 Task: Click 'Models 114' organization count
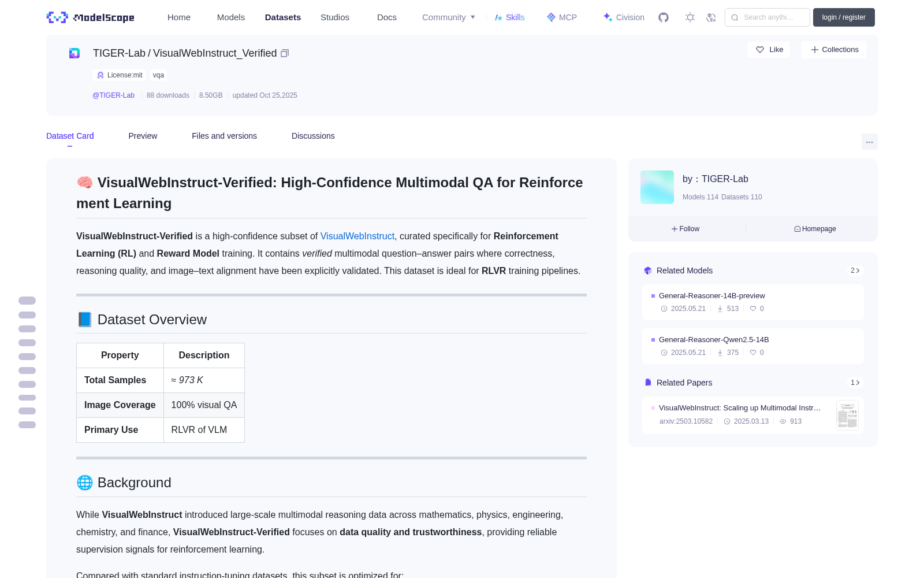[701, 197]
